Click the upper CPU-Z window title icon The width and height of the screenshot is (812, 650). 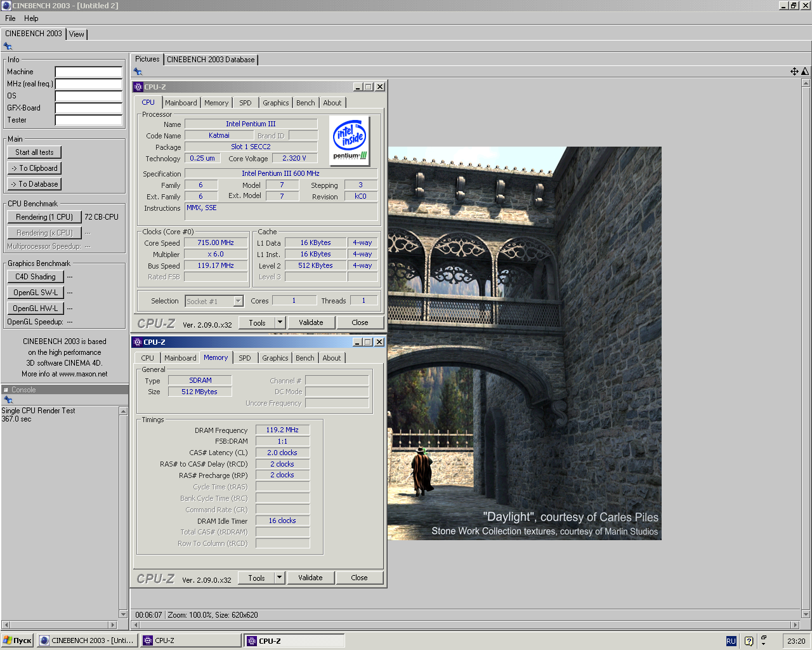click(x=138, y=87)
